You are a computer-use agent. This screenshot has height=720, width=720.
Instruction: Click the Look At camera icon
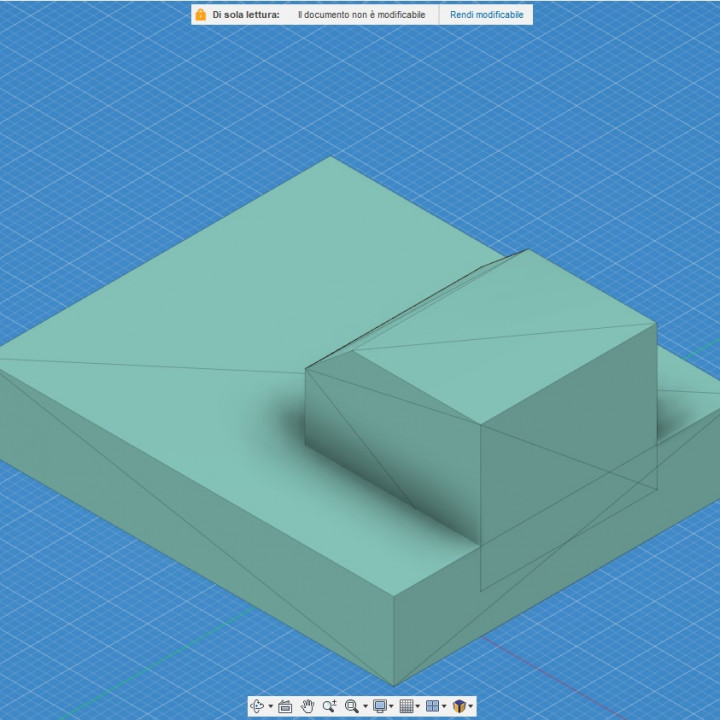[285, 706]
